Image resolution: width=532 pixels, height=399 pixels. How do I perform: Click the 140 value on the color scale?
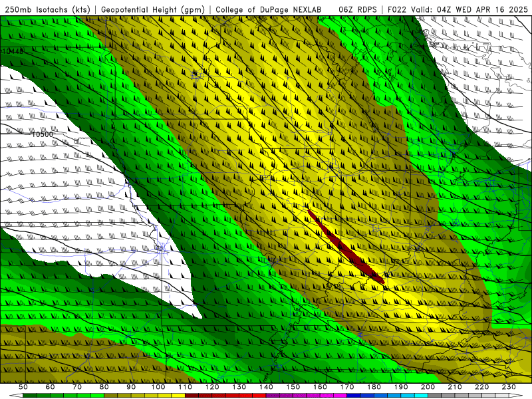coord(266,387)
